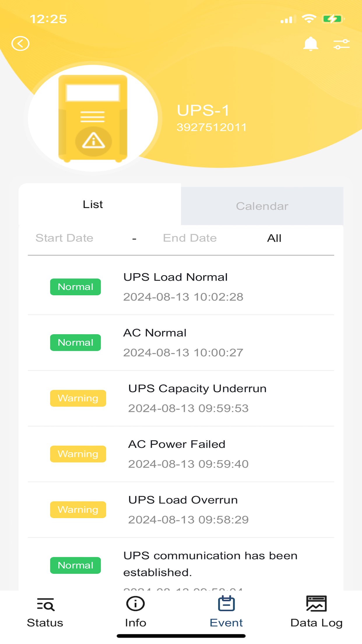Open UPS communication has been established event
Viewport: 362px width, 644px height.
181,564
